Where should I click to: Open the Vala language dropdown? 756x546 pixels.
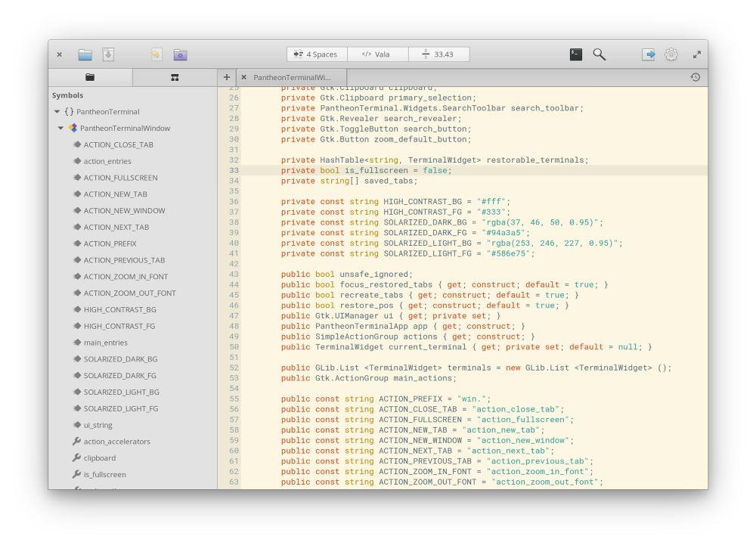click(x=377, y=54)
